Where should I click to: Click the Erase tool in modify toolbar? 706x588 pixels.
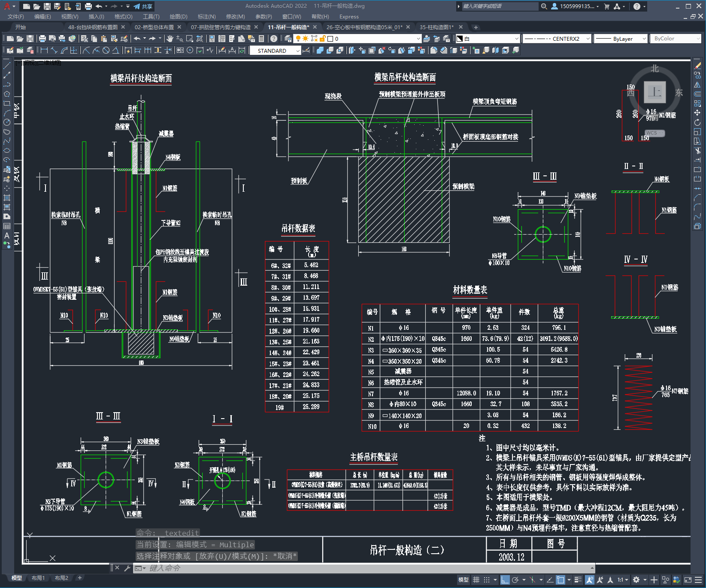click(x=697, y=66)
